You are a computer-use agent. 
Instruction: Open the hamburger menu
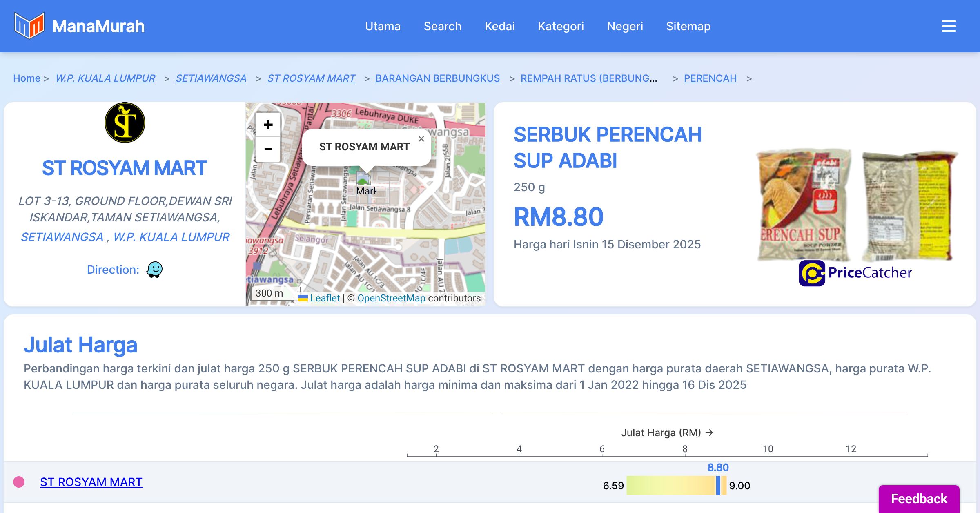pyautogui.click(x=949, y=26)
